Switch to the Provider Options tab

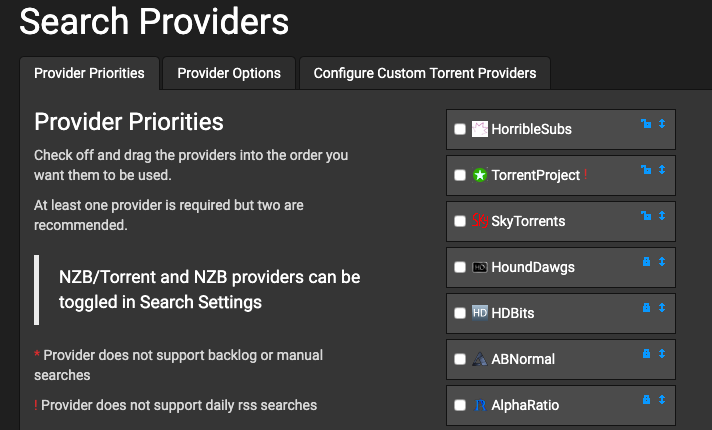[x=229, y=73]
